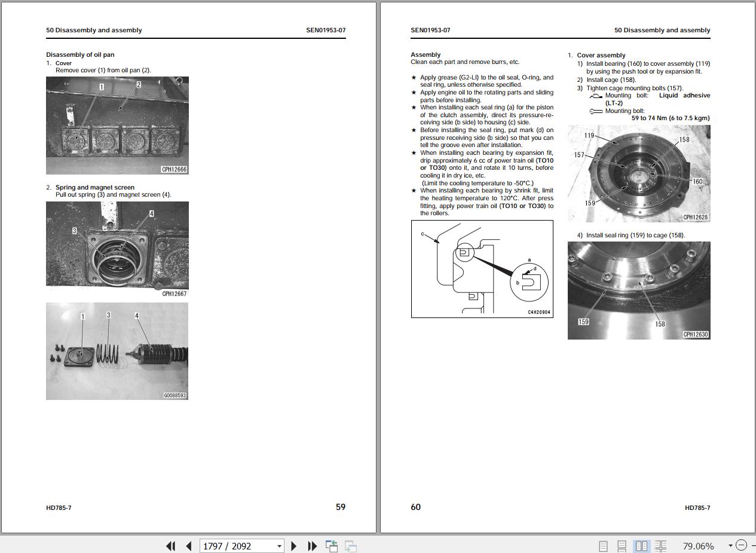Image resolution: width=756 pixels, height=553 pixels.
Task: Select two-page continuous layout
Action: pos(660,546)
